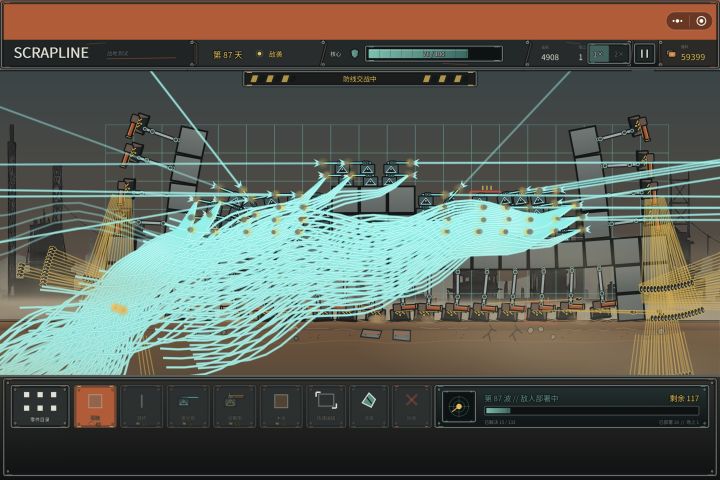Select the highlighted orange block part
This screenshot has width=720, height=480.
tap(95, 407)
